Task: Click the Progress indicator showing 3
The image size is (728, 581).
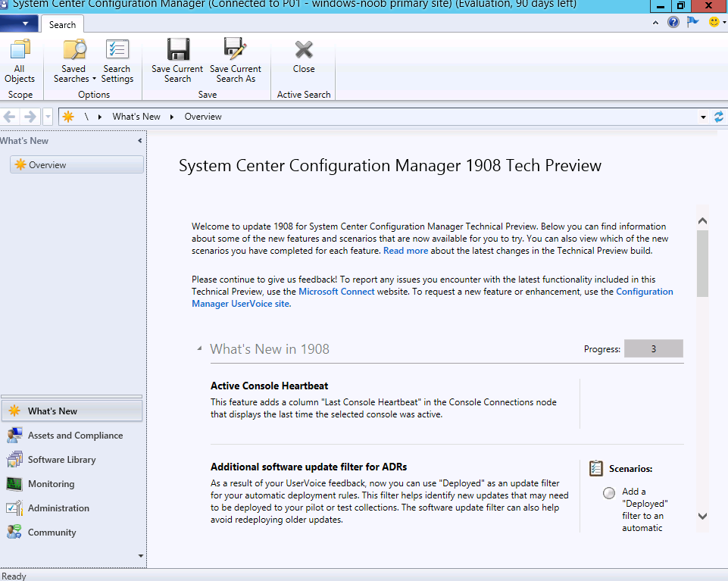Action: pos(653,348)
